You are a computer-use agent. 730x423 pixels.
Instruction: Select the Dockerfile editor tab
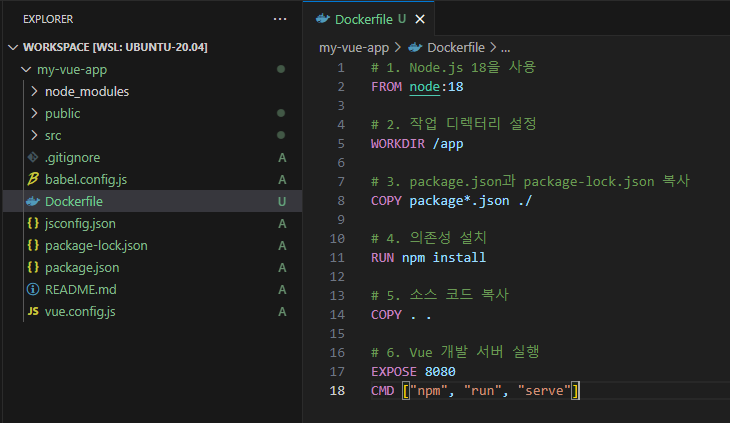coord(365,18)
